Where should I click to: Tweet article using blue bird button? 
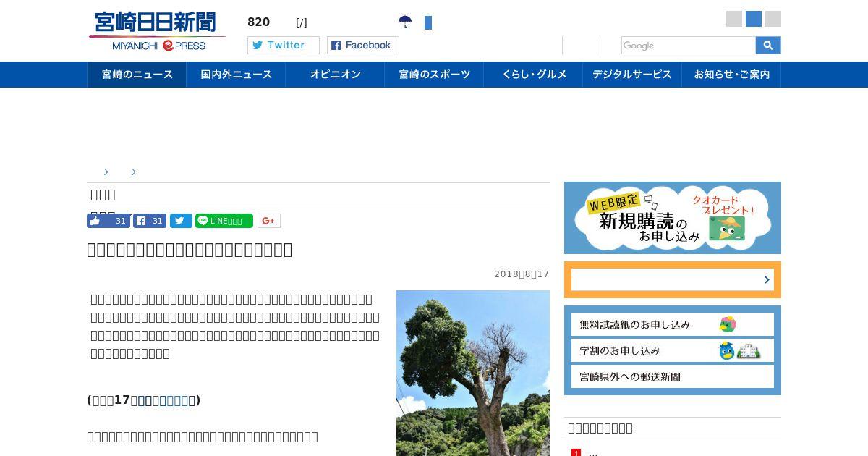tap(181, 221)
